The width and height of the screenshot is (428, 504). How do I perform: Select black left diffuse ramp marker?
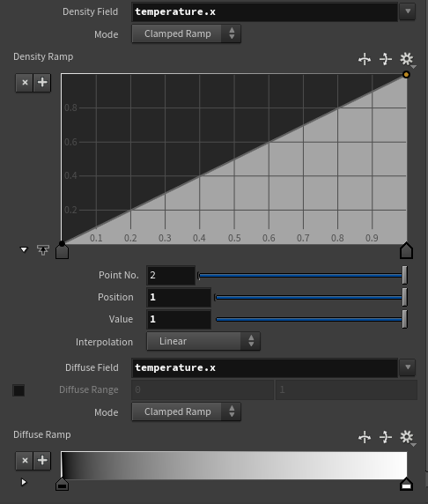(62, 484)
